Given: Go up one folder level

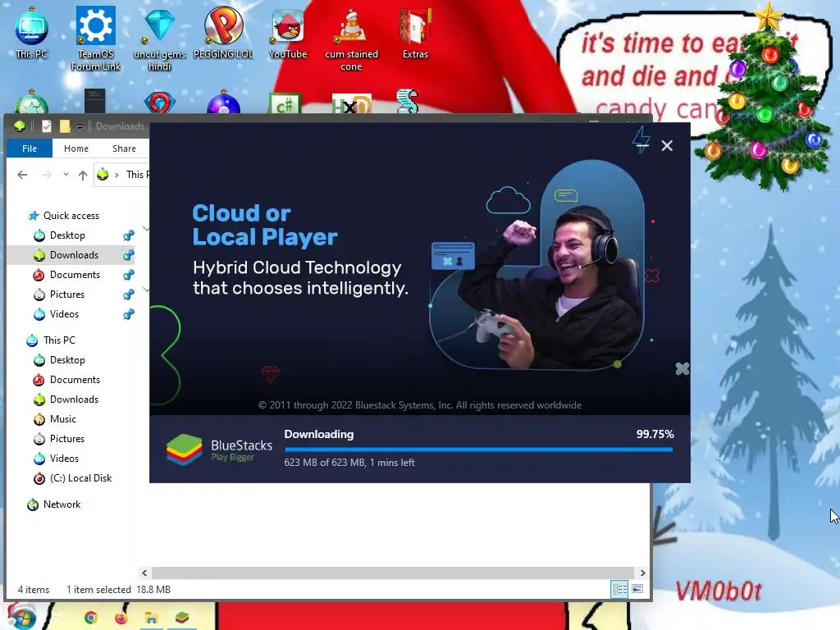Looking at the screenshot, I should tap(83, 175).
